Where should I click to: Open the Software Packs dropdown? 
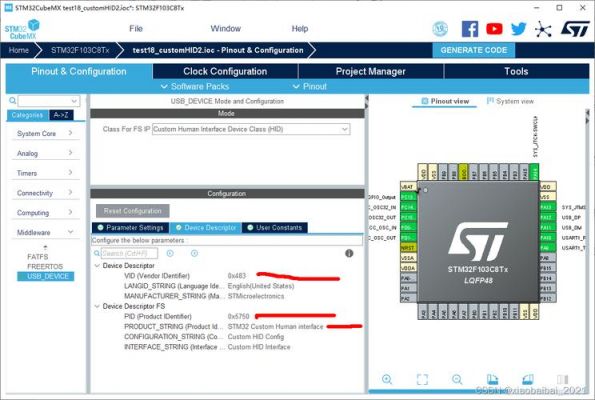[x=195, y=87]
